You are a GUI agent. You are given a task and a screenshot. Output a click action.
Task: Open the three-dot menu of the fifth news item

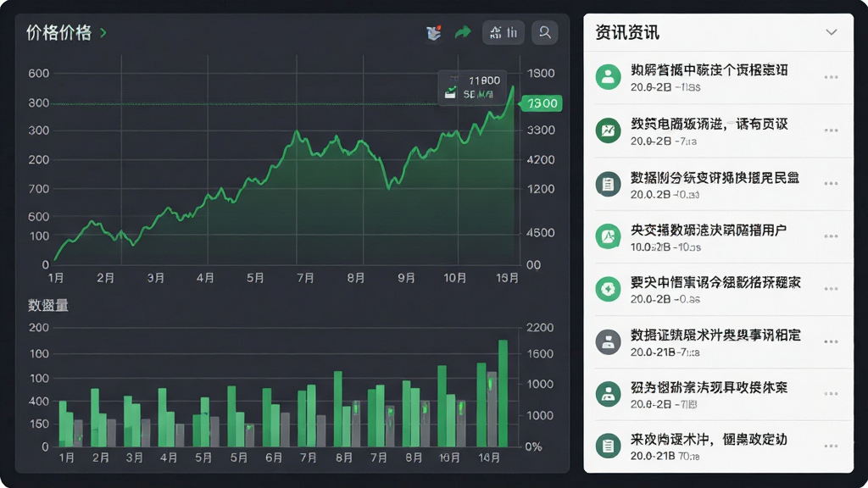pos(831,289)
